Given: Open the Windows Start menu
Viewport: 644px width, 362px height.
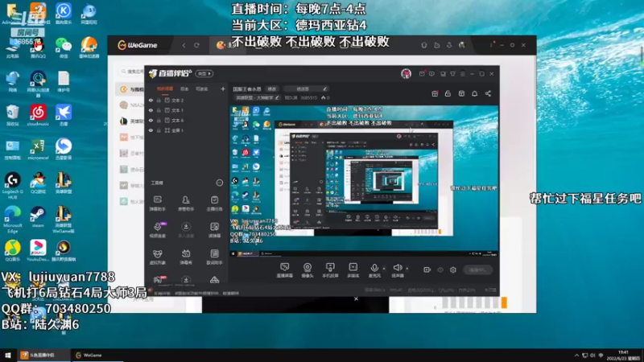Looking at the screenshot, I should pyautogui.click(x=8, y=355).
